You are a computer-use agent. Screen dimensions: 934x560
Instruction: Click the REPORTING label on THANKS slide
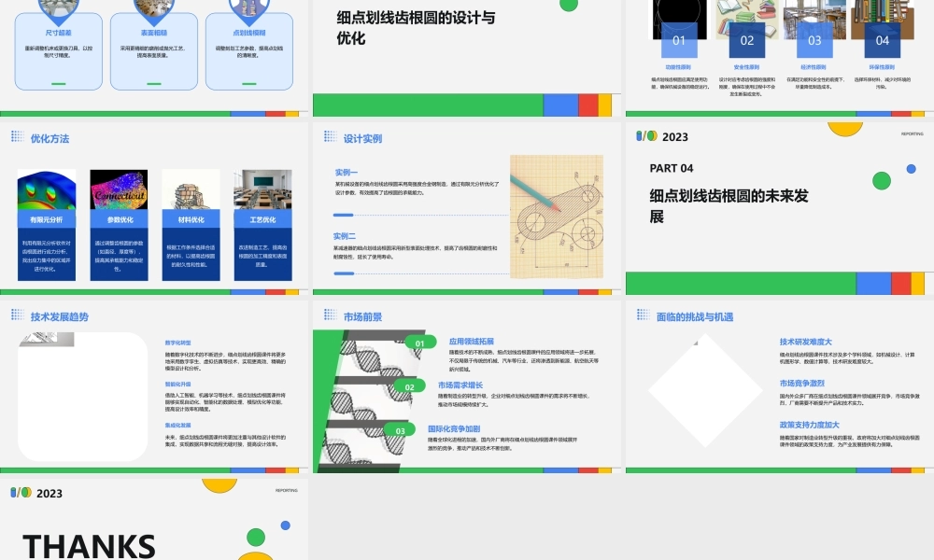(287, 490)
